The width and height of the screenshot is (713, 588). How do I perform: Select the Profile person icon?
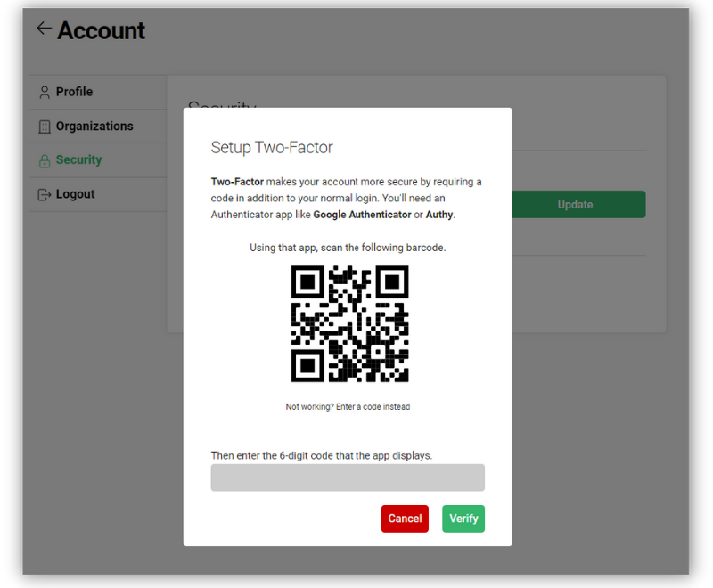45,93
